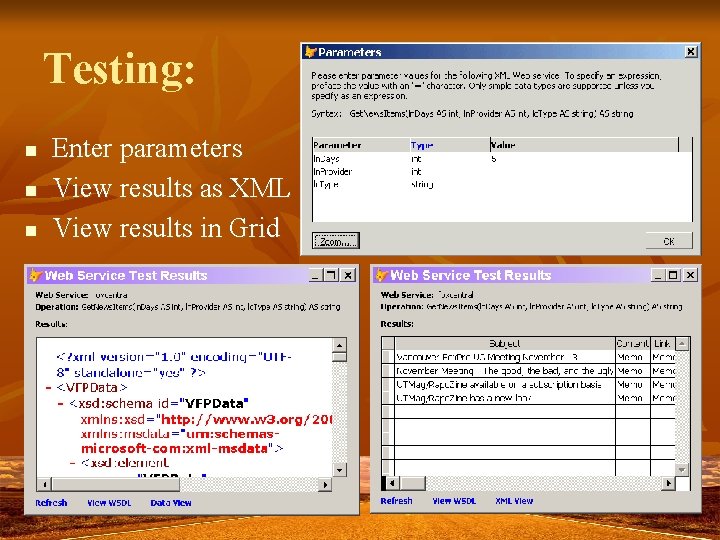Click XML pane scroll down arrow
This screenshot has width=720, height=540.
(x=339, y=470)
